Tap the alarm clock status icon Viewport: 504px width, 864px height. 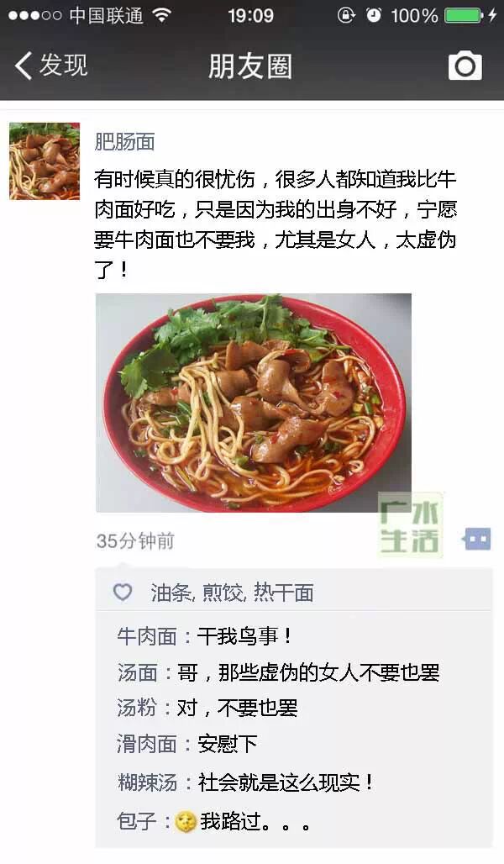[374, 15]
